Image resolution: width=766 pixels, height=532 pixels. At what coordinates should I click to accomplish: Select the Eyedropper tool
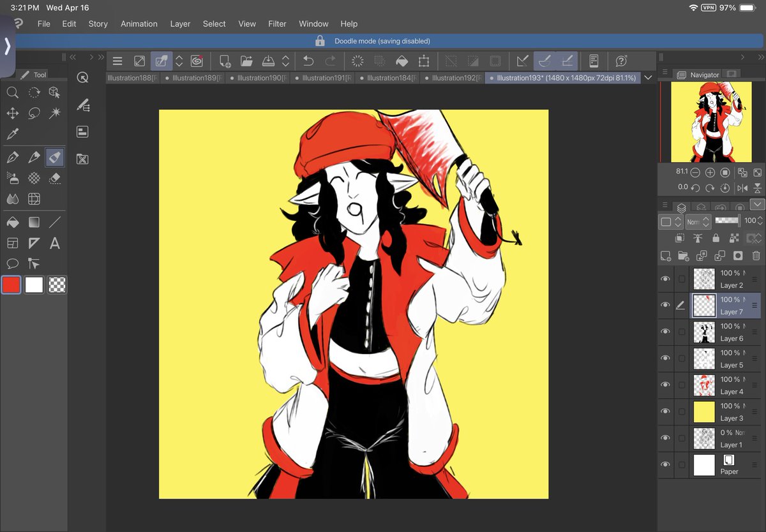pyautogui.click(x=12, y=135)
